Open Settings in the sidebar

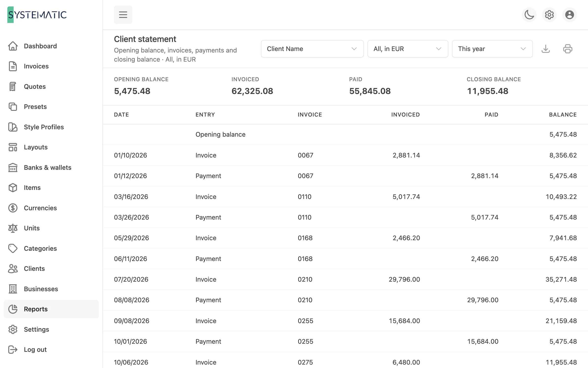pos(51,329)
